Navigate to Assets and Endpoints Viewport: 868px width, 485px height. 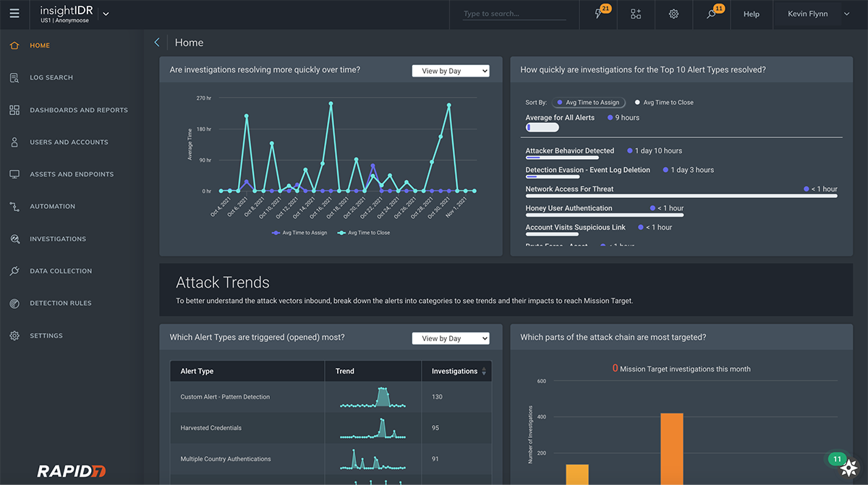click(72, 174)
